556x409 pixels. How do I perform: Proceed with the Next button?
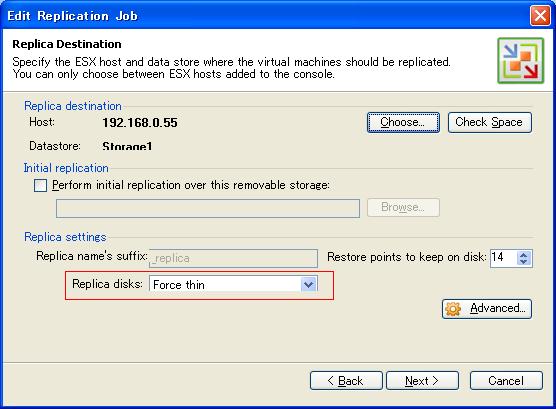(422, 381)
